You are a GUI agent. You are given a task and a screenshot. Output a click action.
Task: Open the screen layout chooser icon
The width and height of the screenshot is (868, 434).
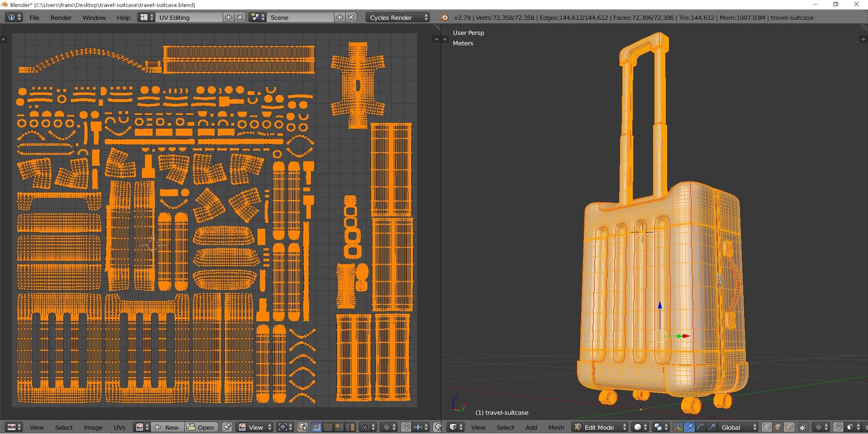coord(146,17)
